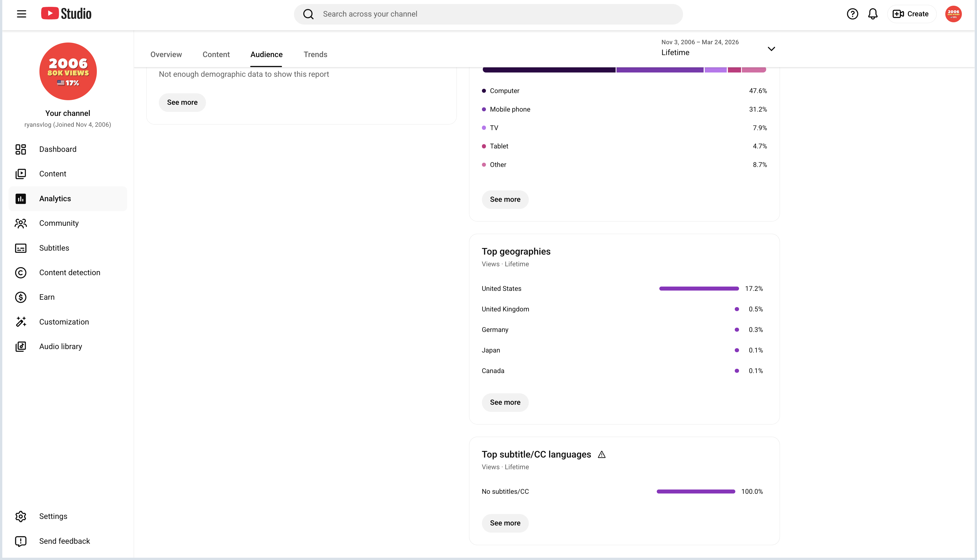This screenshot has width=977, height=560.
Task: Click the Mobile phone row label
Action: (x=510, y=110)
